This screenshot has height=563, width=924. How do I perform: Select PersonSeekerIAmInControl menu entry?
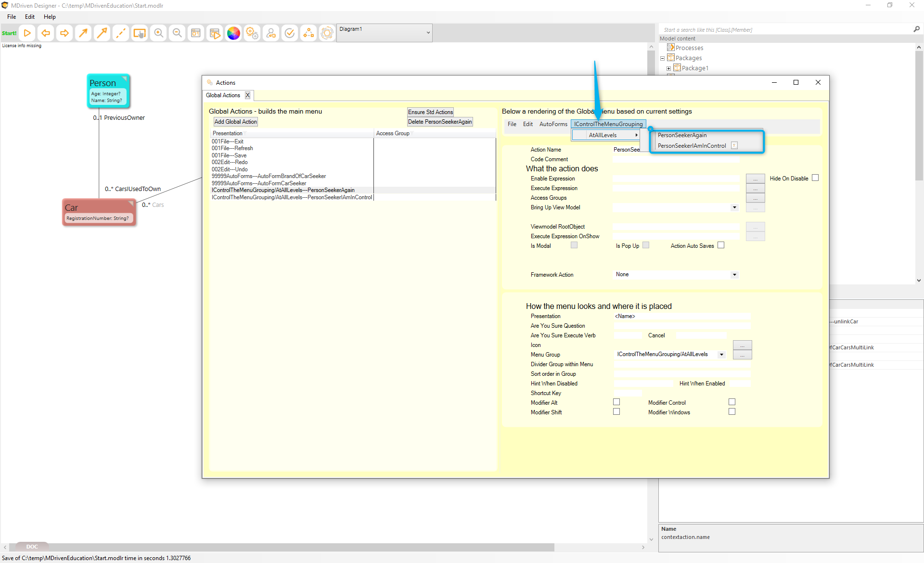[692, 146]
